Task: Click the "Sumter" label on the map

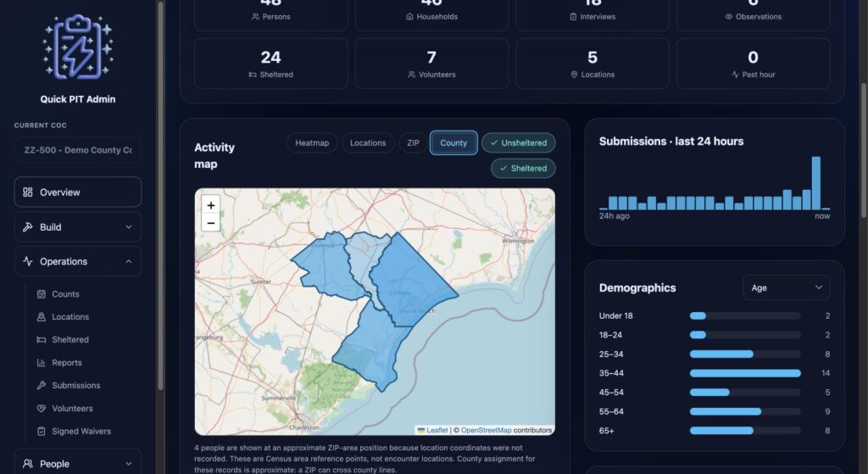Action: tap(261, 282)
